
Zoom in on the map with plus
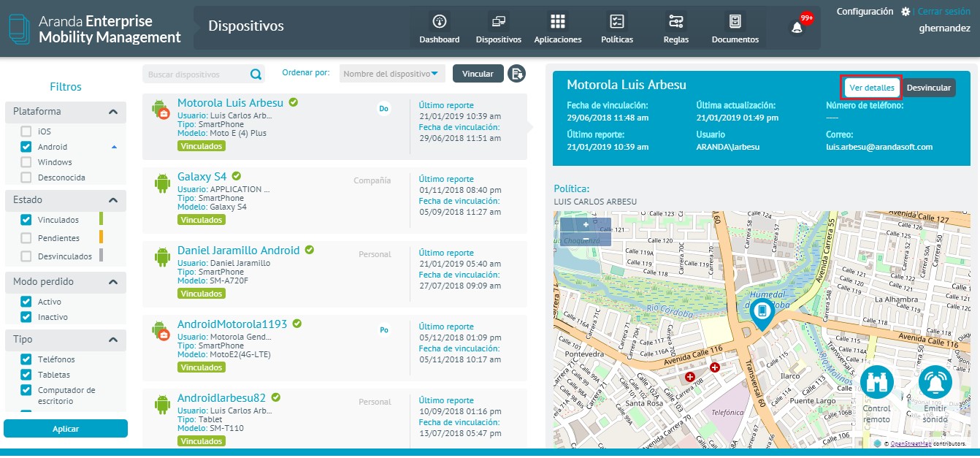click(586, 225)
